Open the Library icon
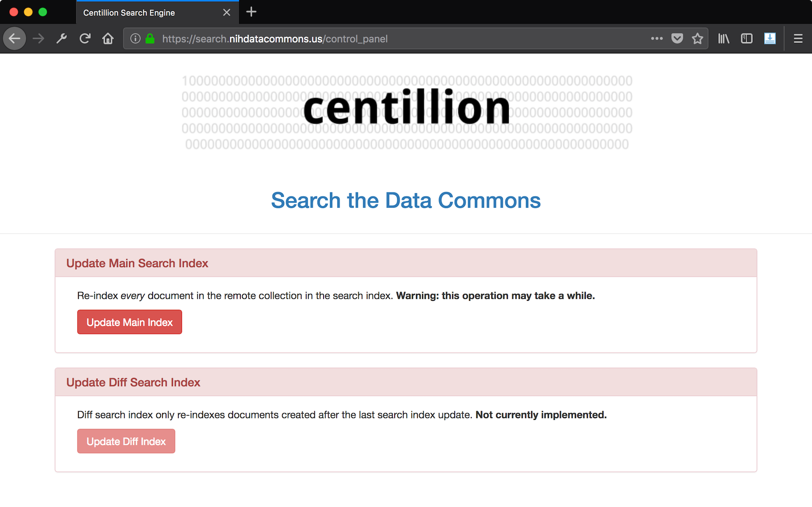Screen dimensions: 812x507 (723, 39)
